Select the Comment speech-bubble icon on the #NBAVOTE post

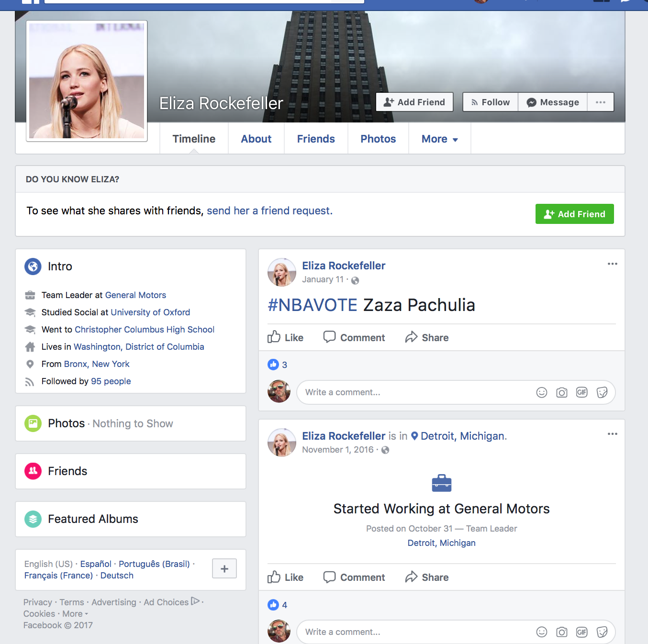[330, 337]
